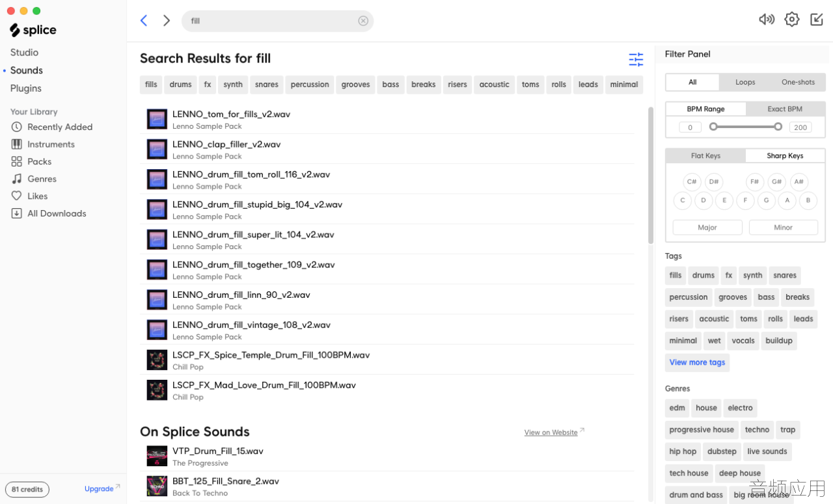Select the E key circle
Screen dimensions: 833x504
[724, 200]
